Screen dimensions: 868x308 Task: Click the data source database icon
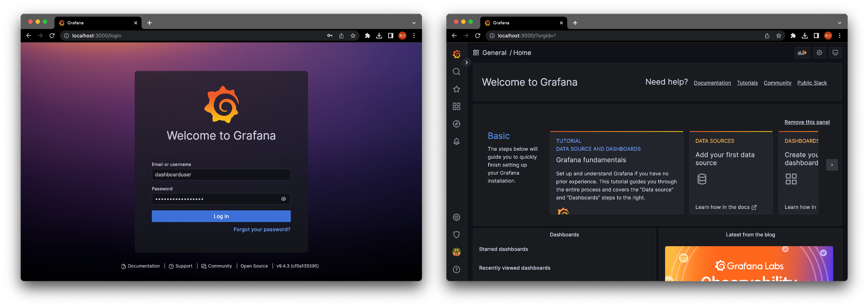coord(702,179)
